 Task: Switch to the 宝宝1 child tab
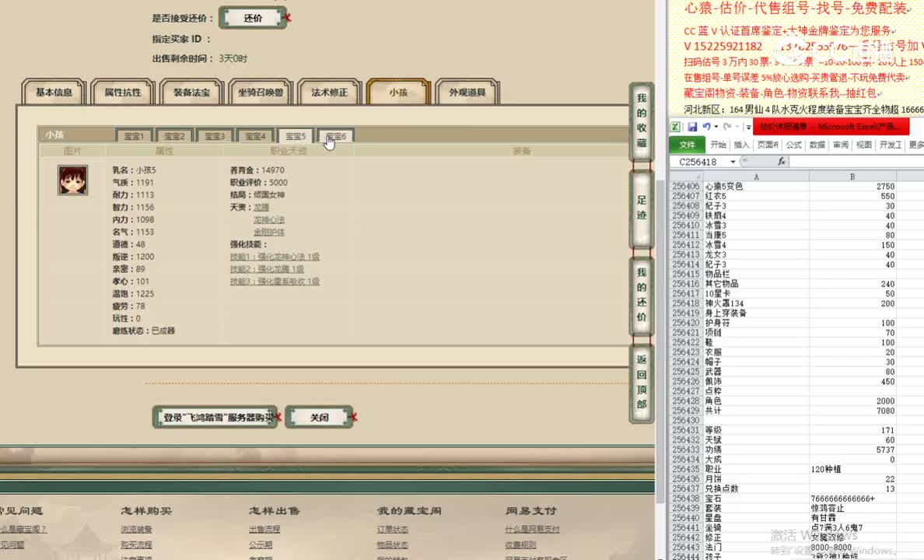(134, 135)
